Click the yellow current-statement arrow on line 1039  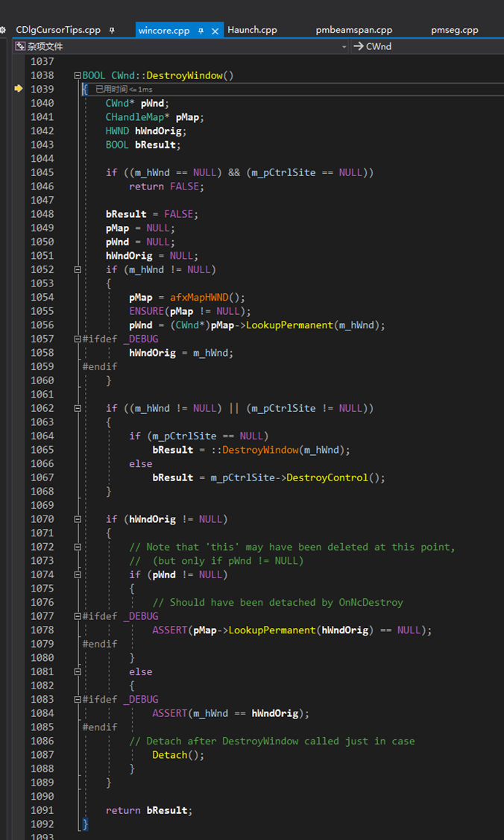point(19,89)
